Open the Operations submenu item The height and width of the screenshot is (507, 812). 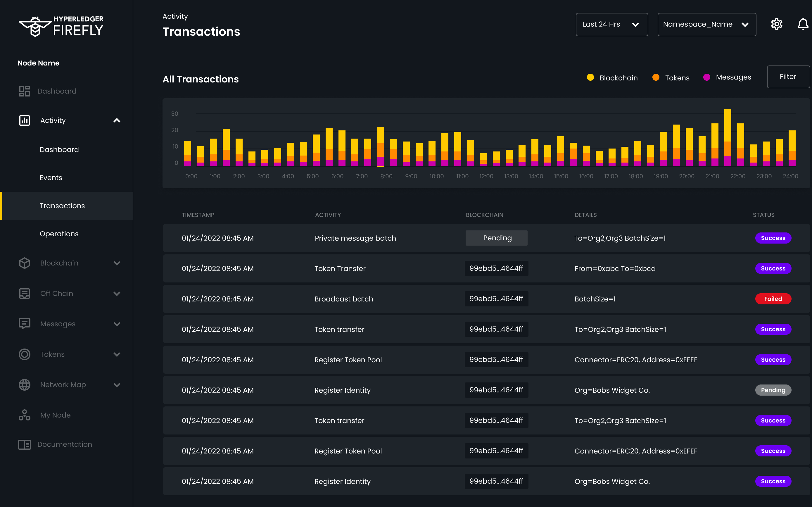click(x=59, y=234)
